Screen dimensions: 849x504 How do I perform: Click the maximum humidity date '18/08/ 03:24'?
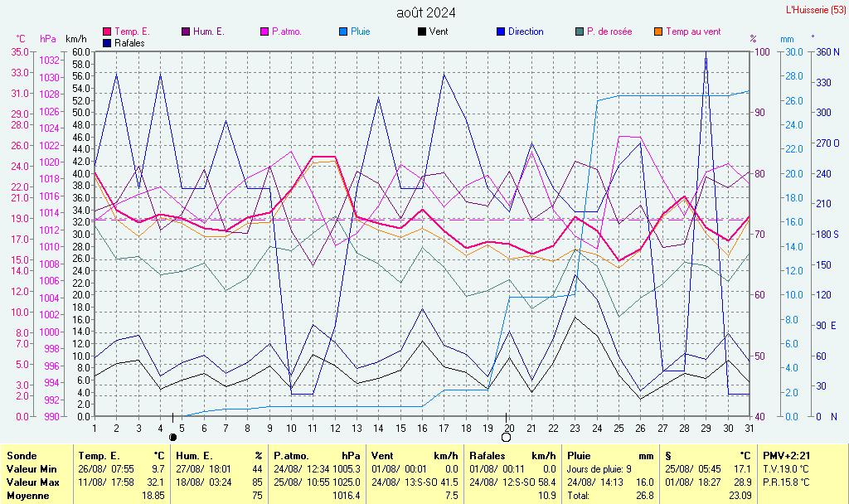click(x=204, y=482)
